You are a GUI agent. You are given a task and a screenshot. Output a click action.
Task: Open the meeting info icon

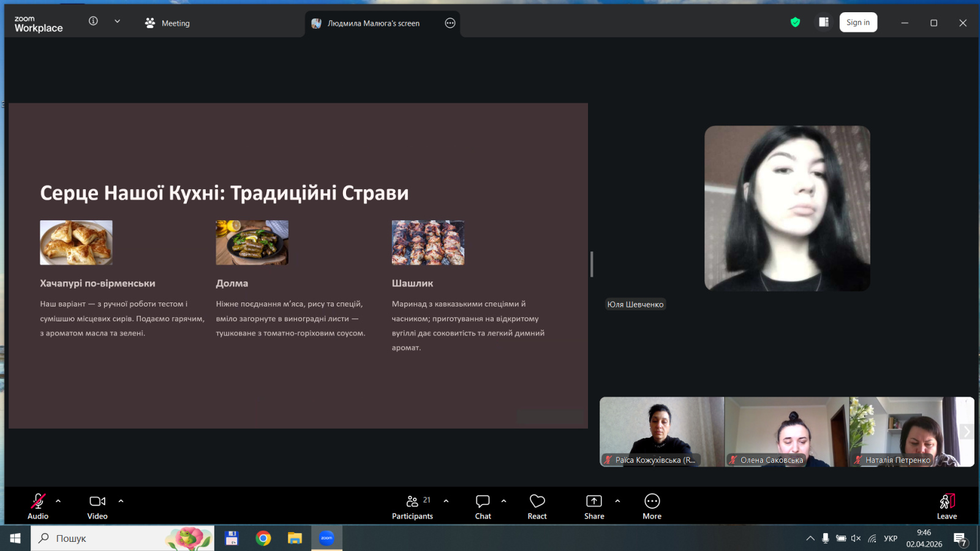tap(93, 21)
